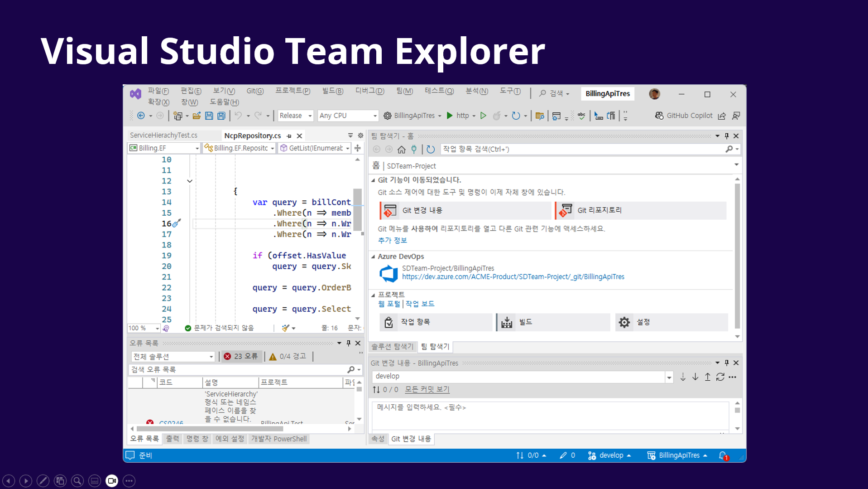Open the Git(G) menu
Image resolution: width=868 pixels, height=489 pixels.
click(255, 91)
